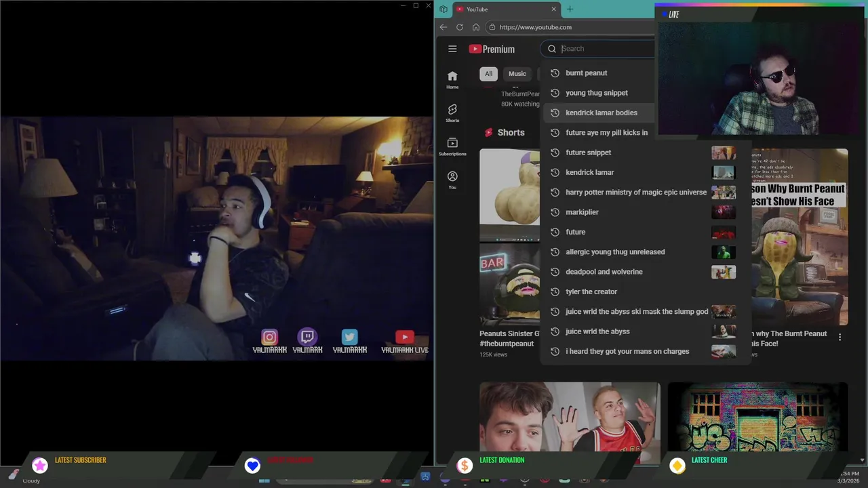Screen dimensions: 868x488
Task: Open the peanut character short thumbnail
Action: click(x=510, y=237)
